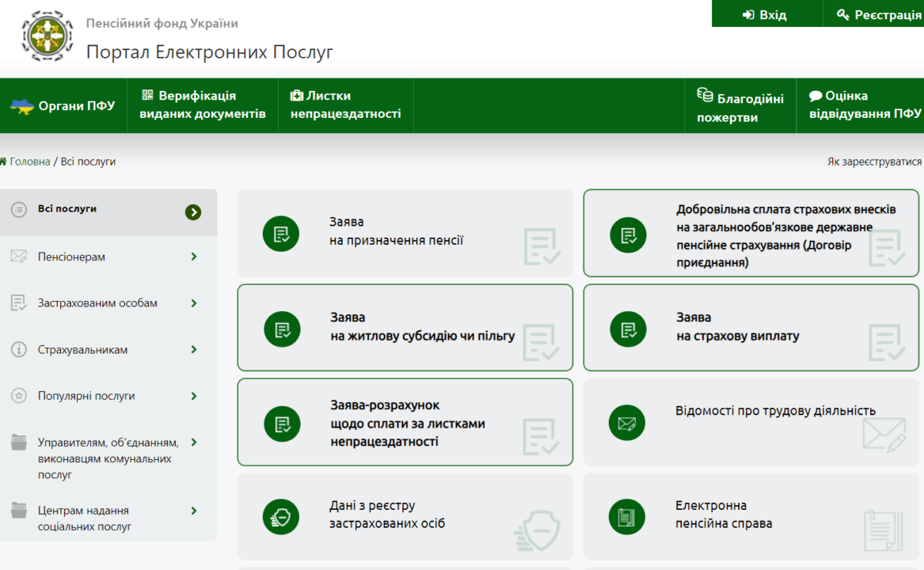Click the Pension Fund of Ukraine emblem logo

48,36
